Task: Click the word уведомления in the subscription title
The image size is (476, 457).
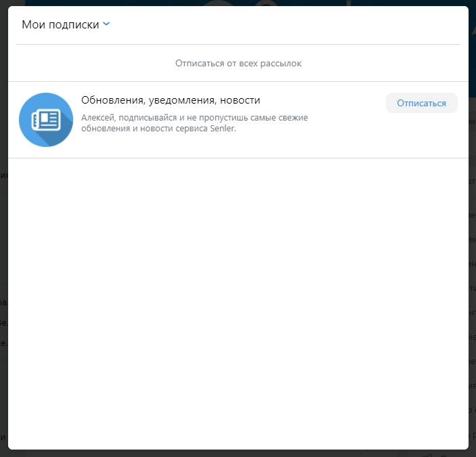Action: point(177,100)
